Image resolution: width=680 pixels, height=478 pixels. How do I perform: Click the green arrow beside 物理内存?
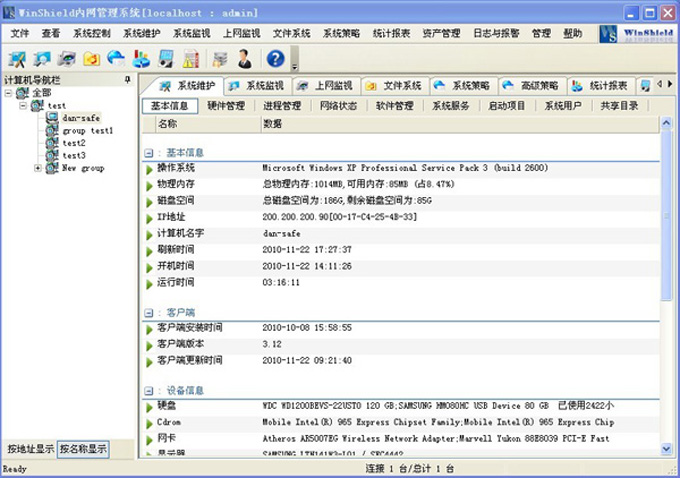[x=149, y=186]
